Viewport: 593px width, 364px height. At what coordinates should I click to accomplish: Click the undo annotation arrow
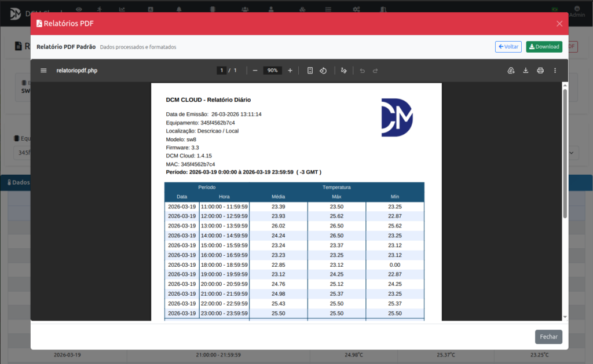point(363,71)
